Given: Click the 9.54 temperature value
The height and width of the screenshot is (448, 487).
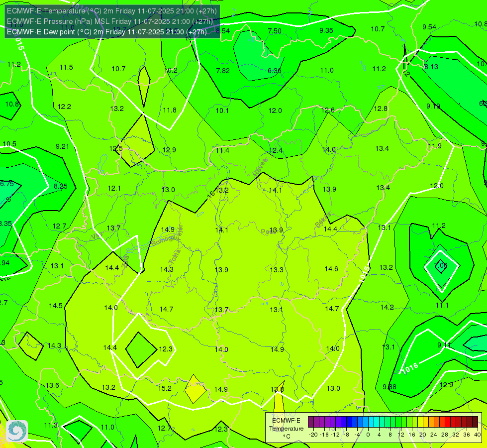Looking at the screenshot, I should [x=429, y=27].
